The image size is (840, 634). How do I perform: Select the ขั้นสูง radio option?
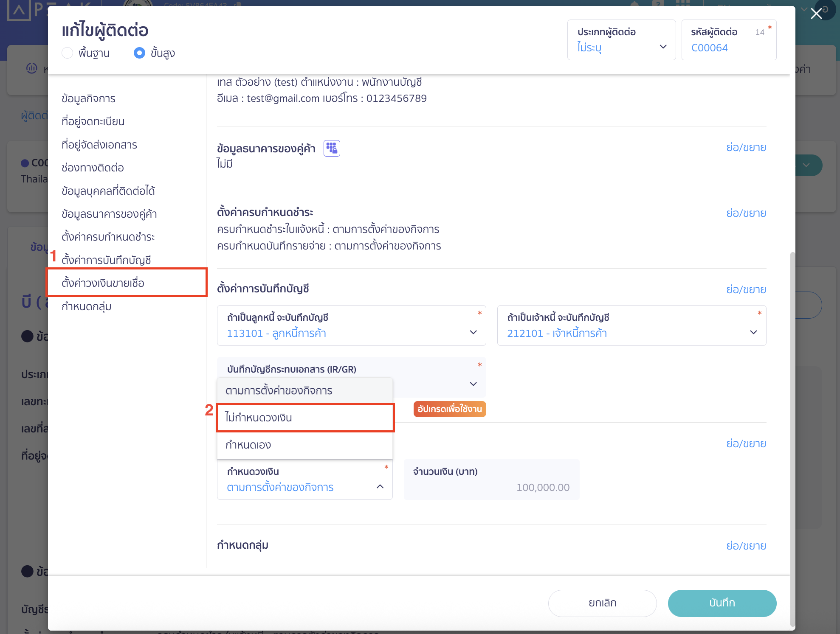[x=139, y=53]
